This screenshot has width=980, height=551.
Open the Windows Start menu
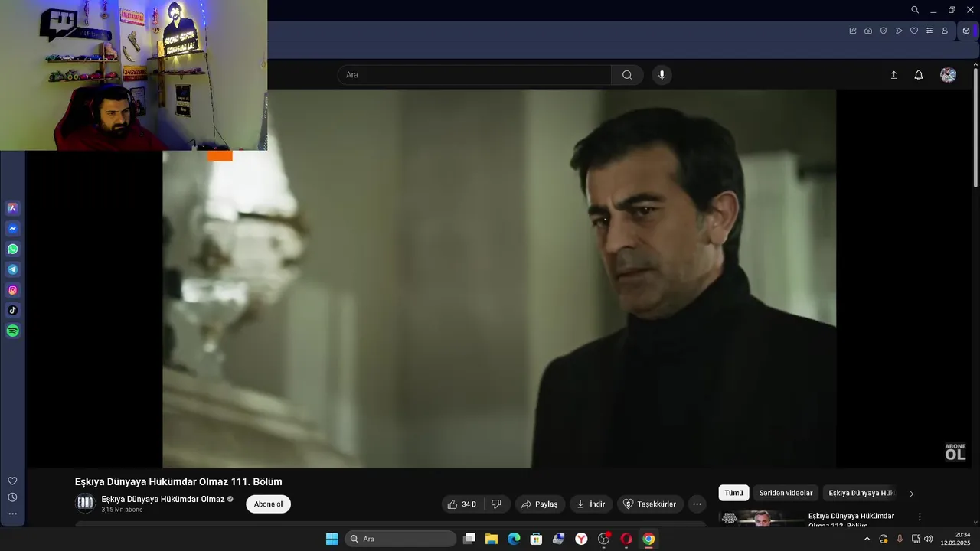(x=332, y=539)
